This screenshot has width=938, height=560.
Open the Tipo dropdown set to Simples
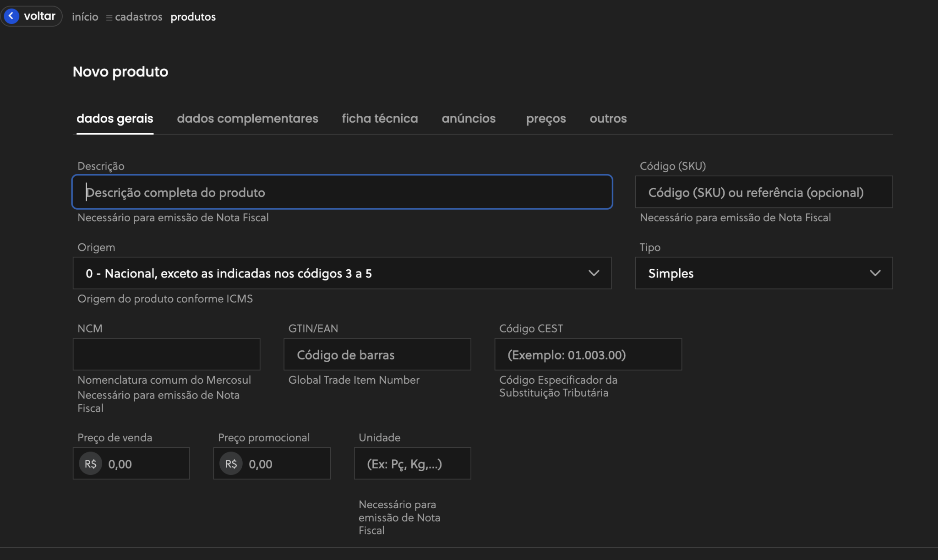(763, 273)
